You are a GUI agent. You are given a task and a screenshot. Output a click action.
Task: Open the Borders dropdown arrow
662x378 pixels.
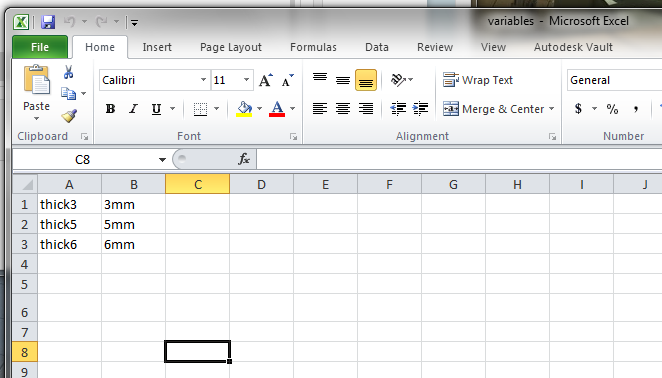tap(217, 109)
